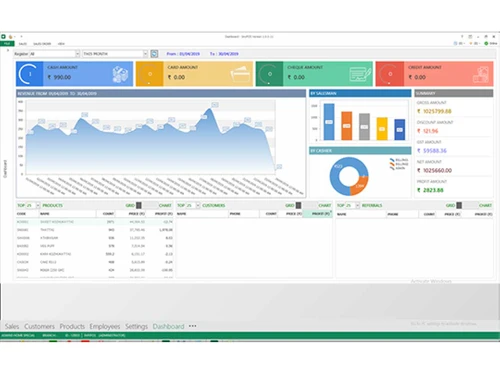
Task: Click the From date 01/04/2019
Action: 189,54
